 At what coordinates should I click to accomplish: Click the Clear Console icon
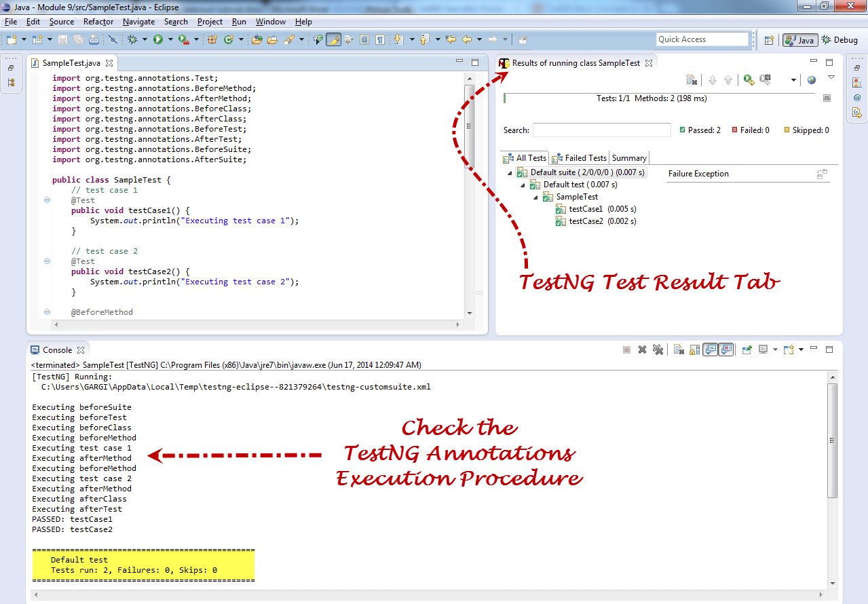679,350
